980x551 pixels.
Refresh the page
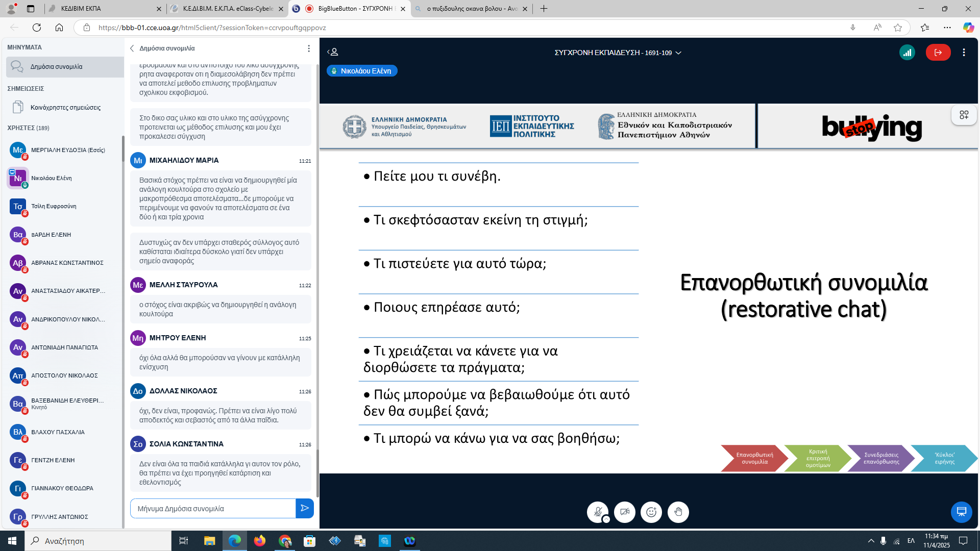tap(37, 28)
